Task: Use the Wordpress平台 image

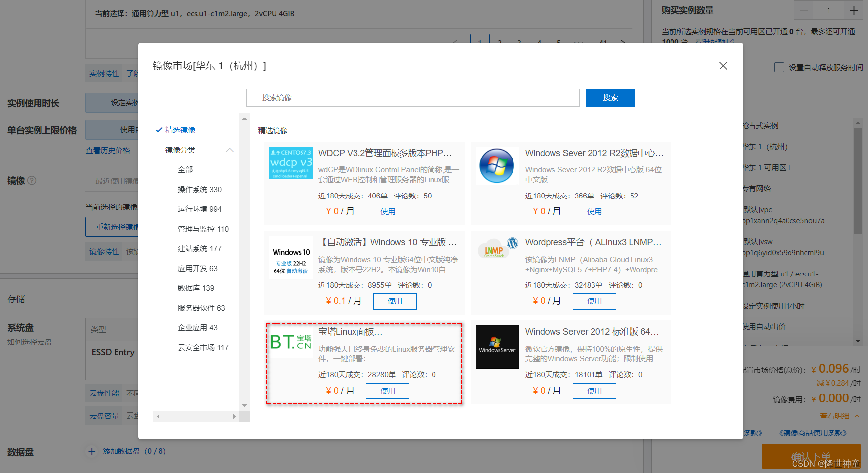Action: pos(594,301)
